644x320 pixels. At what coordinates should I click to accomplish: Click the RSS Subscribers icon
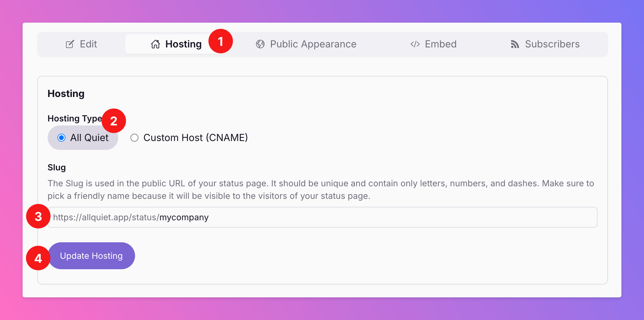[x=515, y=44]
